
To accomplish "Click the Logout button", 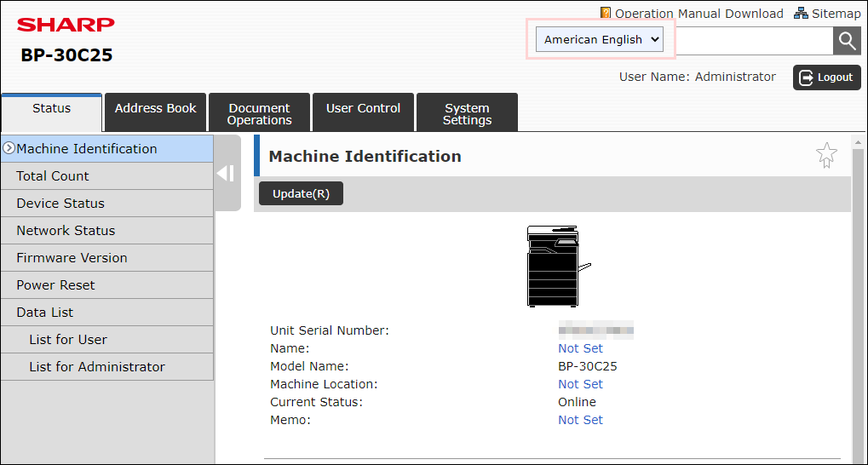I will [827, 77].
